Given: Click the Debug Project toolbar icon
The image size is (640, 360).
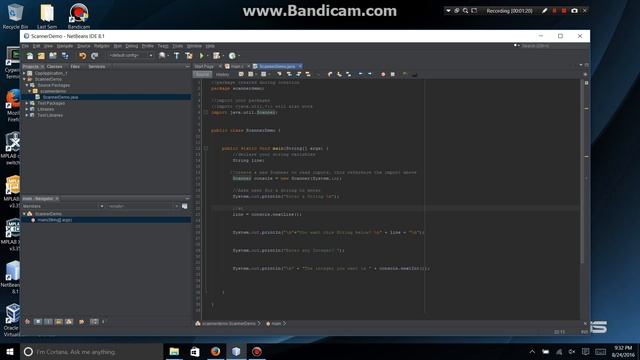Looking at the screenshot, I should point(216,56).
